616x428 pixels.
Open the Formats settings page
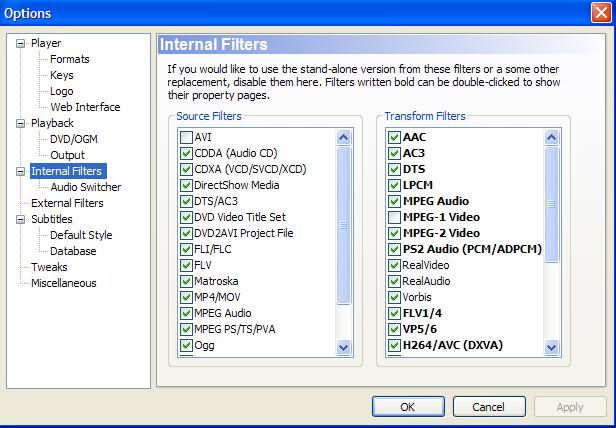70,59
